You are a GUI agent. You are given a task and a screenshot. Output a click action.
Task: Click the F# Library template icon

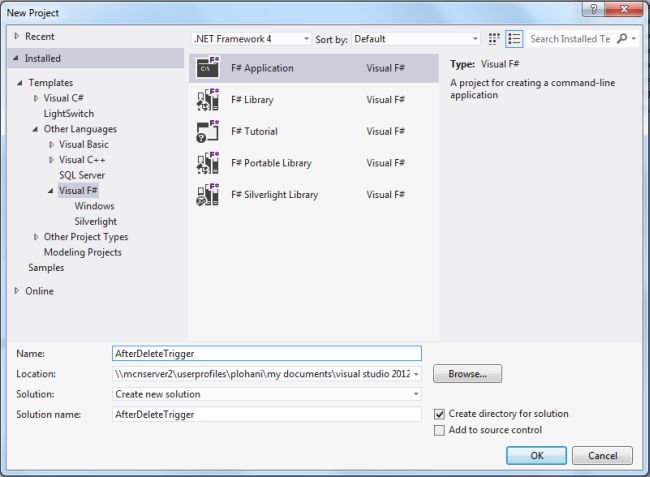tap(208, 99)
